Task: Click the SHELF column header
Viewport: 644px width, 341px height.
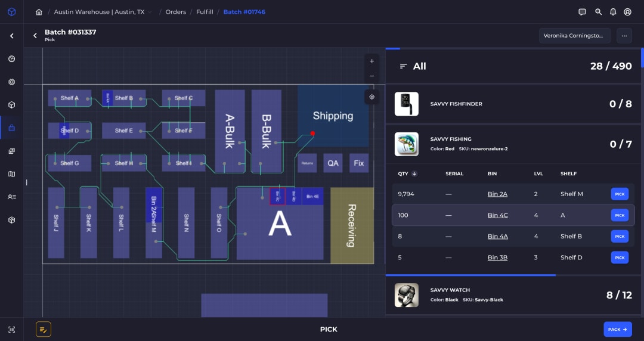Action: tap(568, 174)
